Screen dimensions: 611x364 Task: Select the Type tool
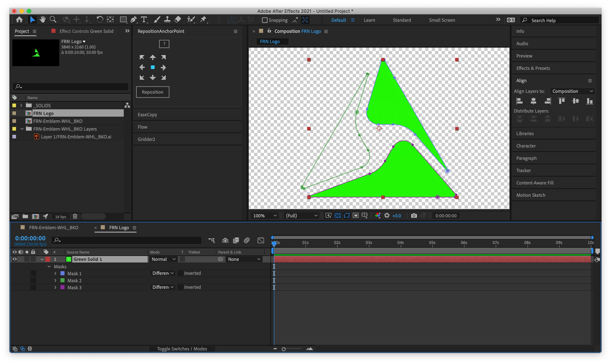click(144, 20)
